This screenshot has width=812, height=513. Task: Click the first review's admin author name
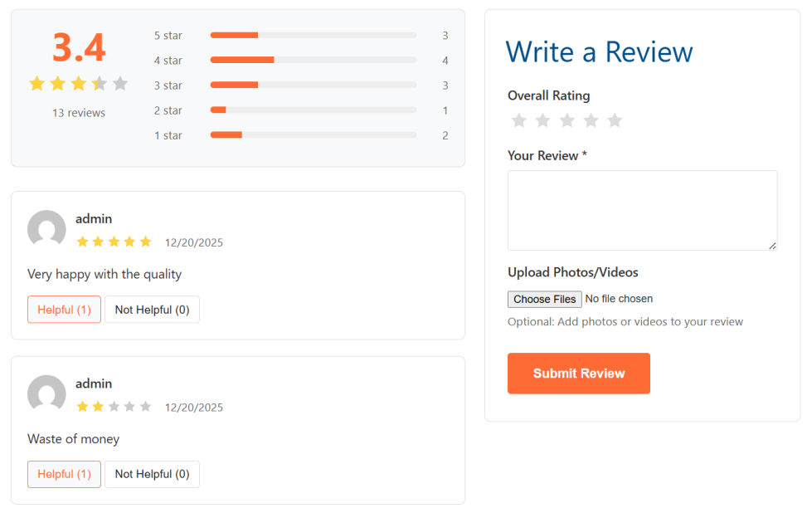pos(94,219)
